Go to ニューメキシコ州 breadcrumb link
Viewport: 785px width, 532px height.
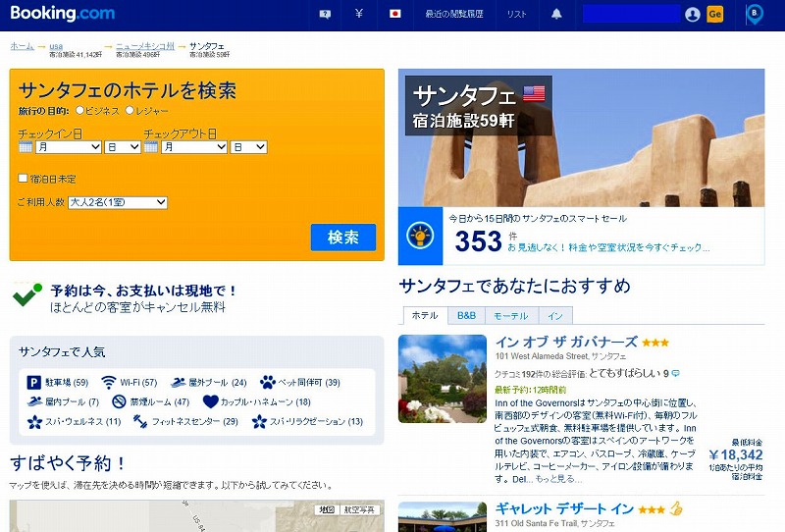point(145,46)
